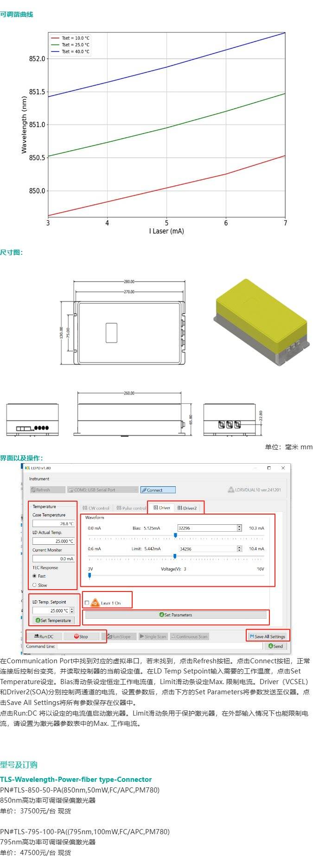Image resolution: width=313 pixels, height=868 pixels.
Task: Click the Set Parameters button
Action: tap(176, 615)
